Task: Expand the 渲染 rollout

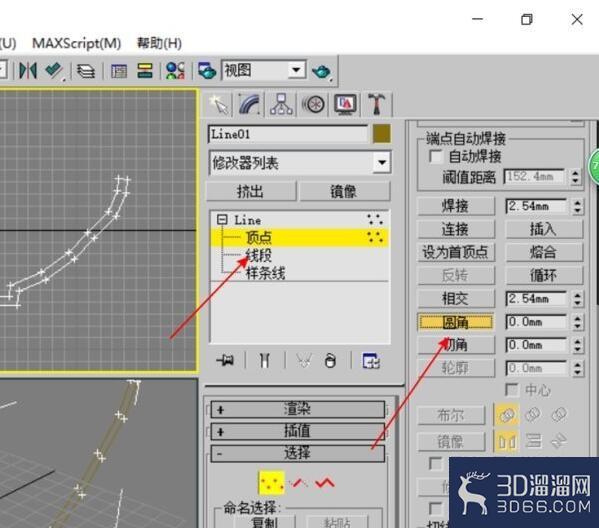Action: pos(298,410)
